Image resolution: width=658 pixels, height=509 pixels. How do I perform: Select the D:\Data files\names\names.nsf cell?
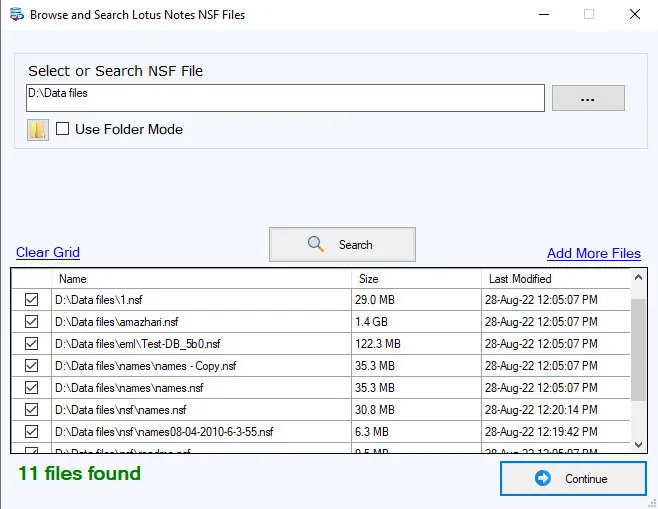[201, 388]
